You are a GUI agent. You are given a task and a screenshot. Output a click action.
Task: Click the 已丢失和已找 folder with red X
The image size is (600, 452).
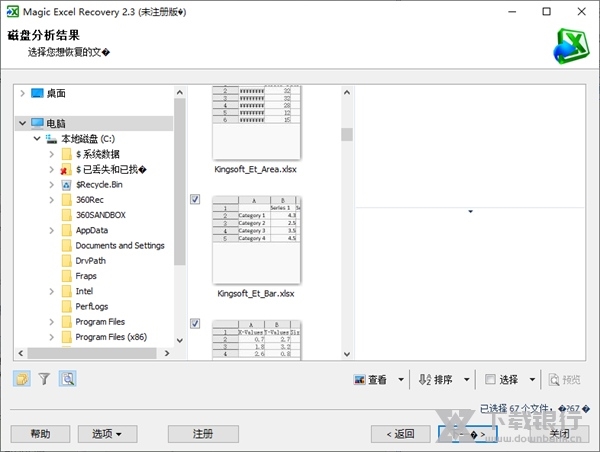coord(66,170)
